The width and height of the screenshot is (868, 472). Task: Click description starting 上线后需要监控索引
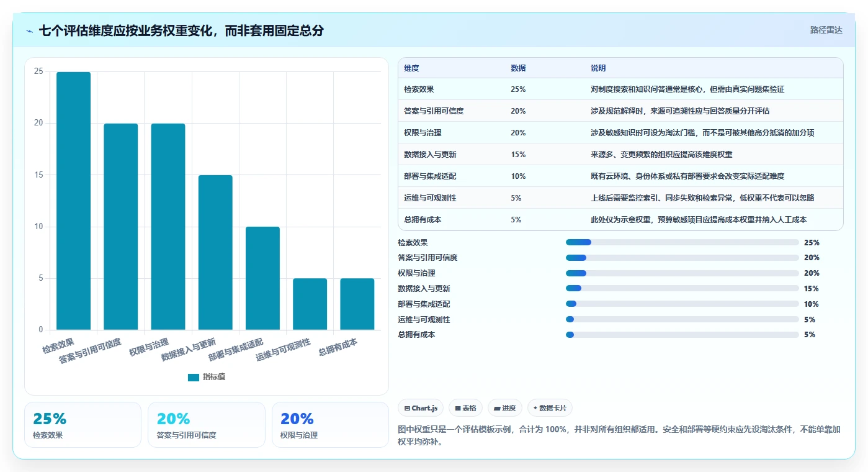click(702, 198)
